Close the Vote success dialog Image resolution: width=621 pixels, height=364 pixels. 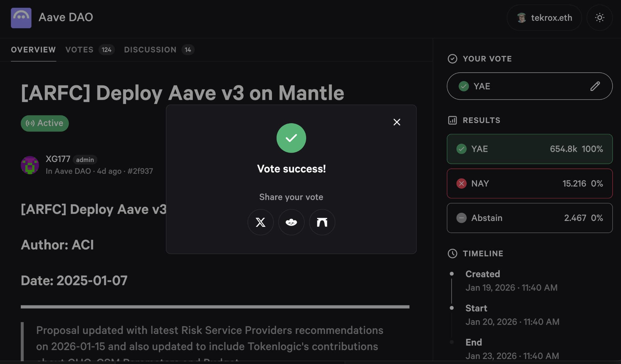click(x=397, y=122)
